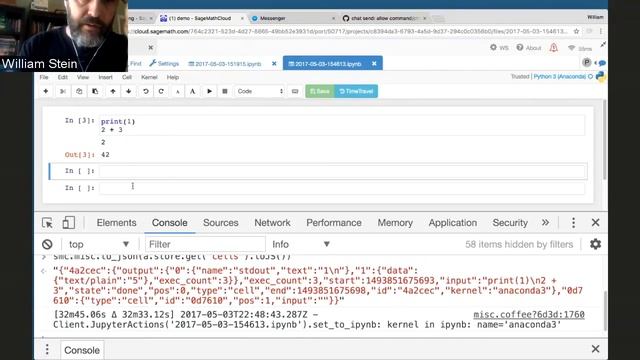Screen dimensions: 640x360
Task: Undo with counterclockwise arrow icon
Action: pyautogui.click(x=146, y=91)
